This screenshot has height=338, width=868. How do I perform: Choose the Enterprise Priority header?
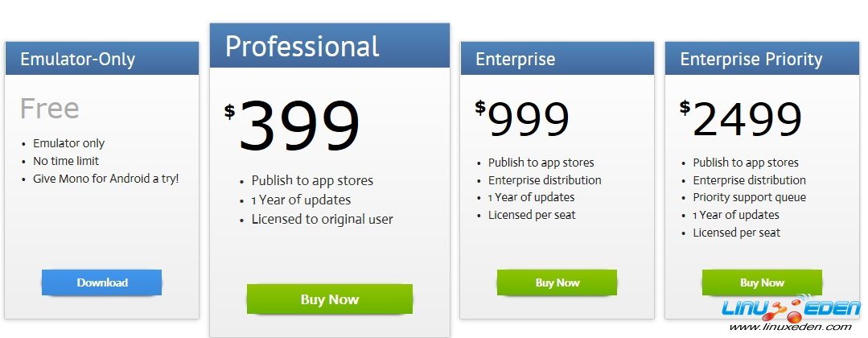(x=751, y=60)
